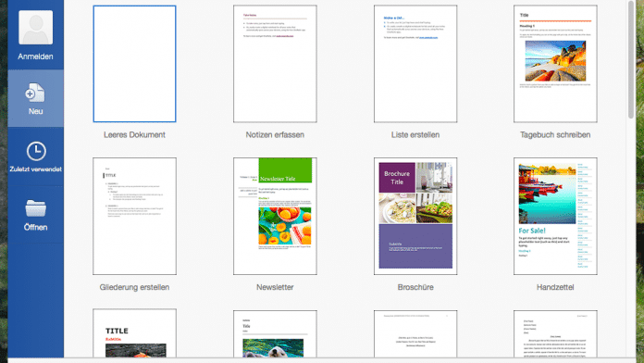The image size is (644, 363).
Task: Select the template with bold TITLE heading
Action: coord(135,333)
